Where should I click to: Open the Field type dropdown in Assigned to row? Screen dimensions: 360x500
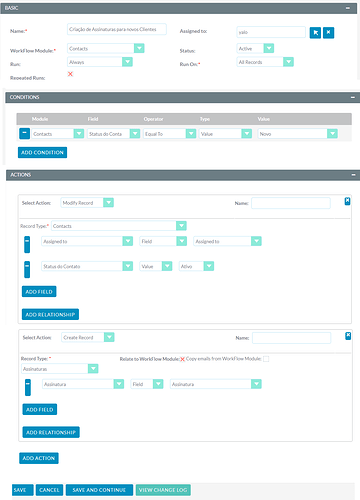[x=163, y=241]
